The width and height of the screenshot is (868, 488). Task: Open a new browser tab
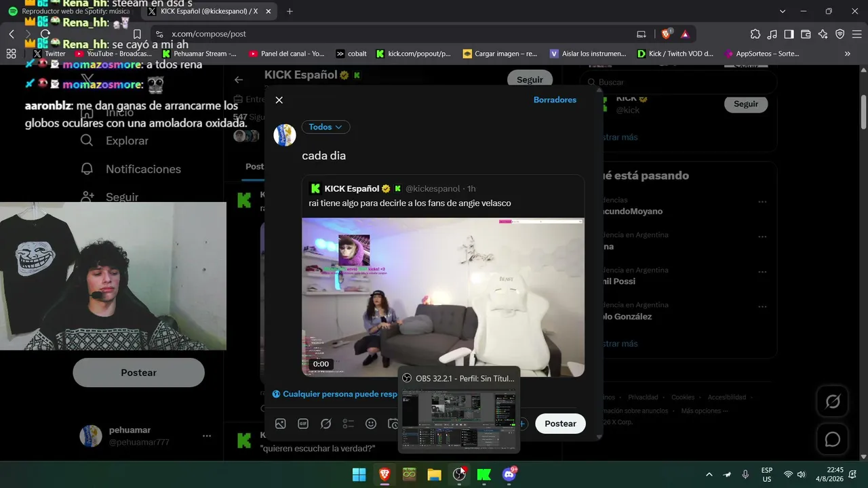290,12
